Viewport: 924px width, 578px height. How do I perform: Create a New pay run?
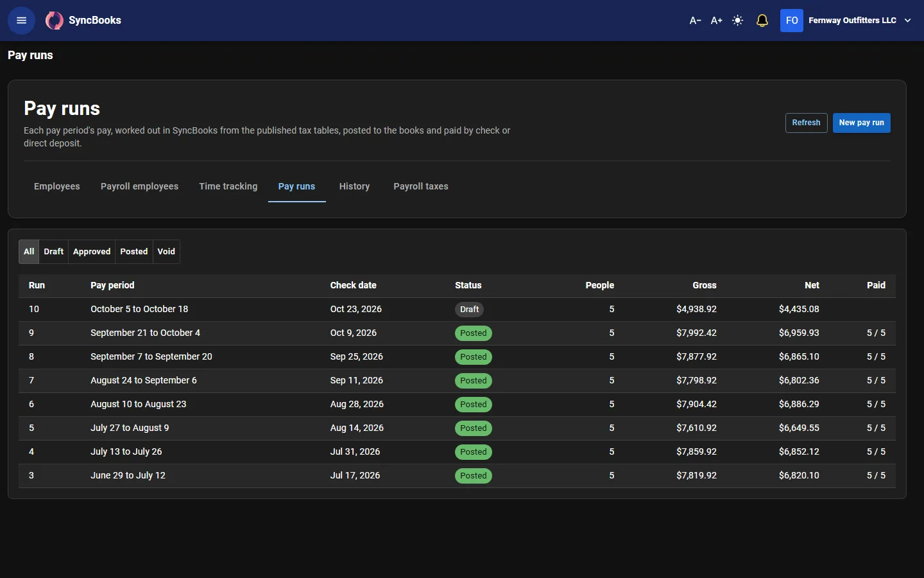click(862, 123)
